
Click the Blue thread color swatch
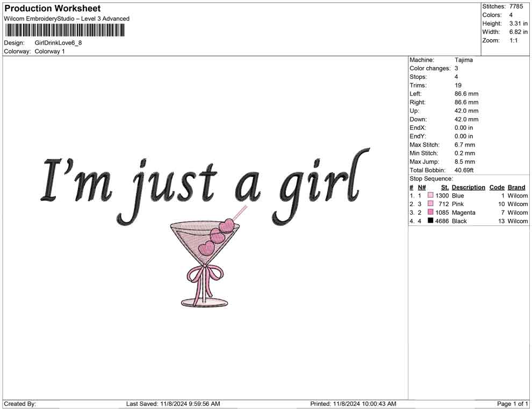point(430,195)
